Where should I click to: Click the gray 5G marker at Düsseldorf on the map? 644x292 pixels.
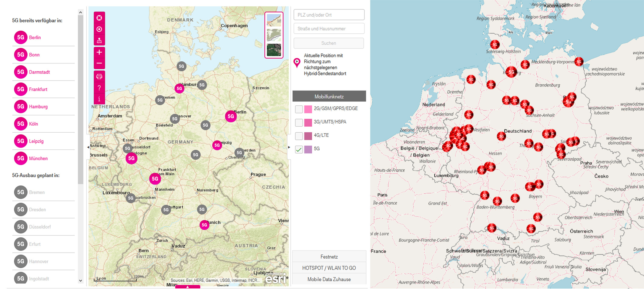[127, 148]
